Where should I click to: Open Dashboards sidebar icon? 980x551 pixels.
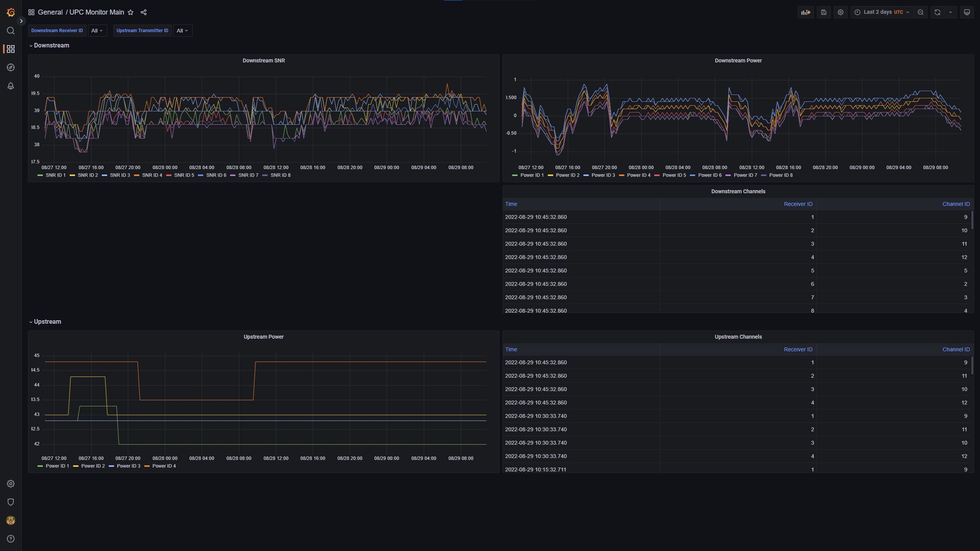click(x=11, y=49)
